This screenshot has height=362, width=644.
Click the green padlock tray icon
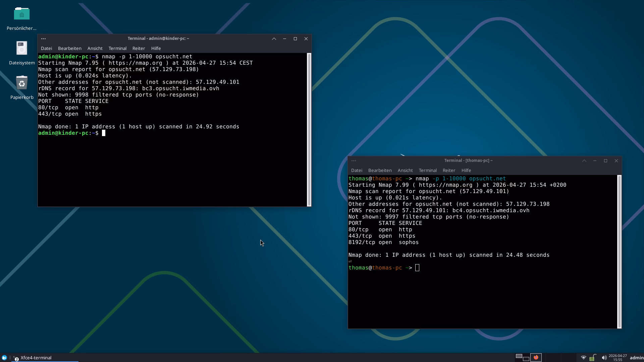(x=593, y=358)
